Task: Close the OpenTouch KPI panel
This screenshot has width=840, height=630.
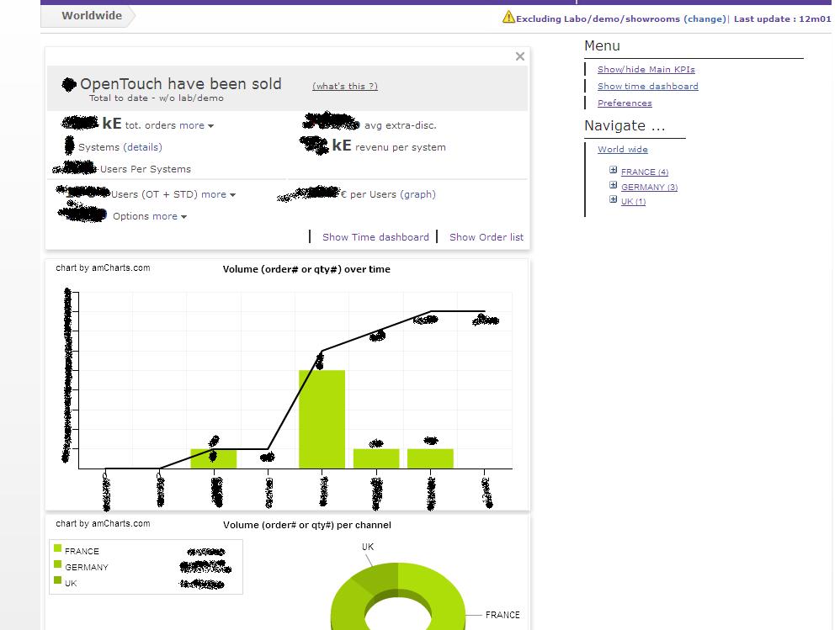Action: point(519,56)
